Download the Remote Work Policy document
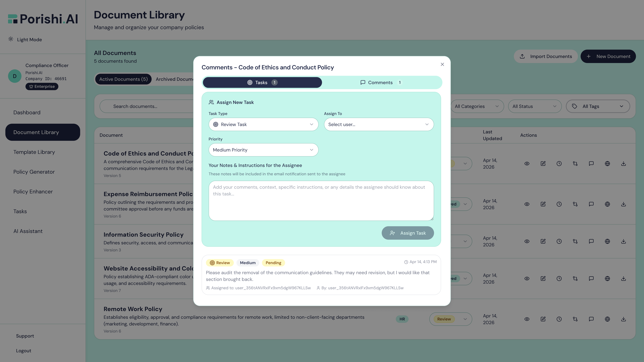 coord(624,319)
